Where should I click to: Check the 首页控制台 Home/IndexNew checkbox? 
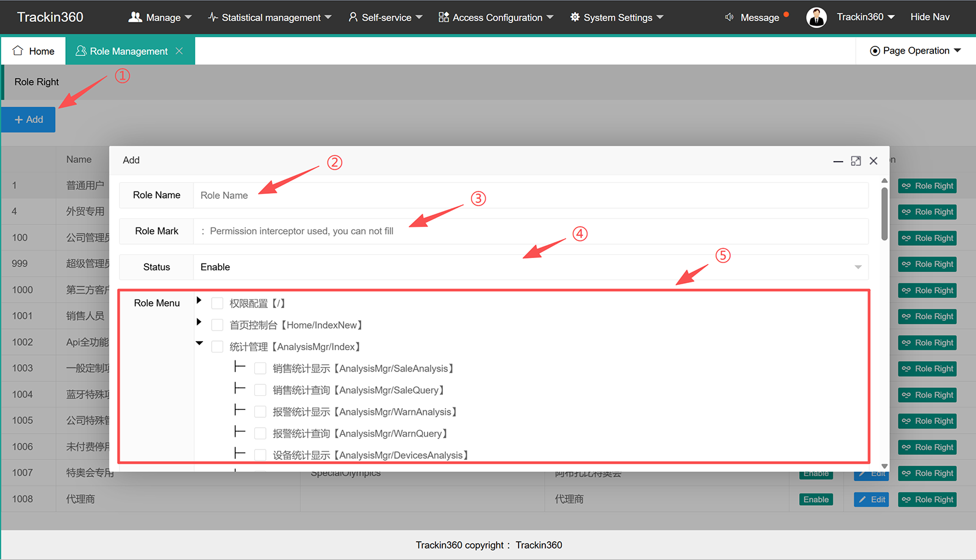coord(217,325)
